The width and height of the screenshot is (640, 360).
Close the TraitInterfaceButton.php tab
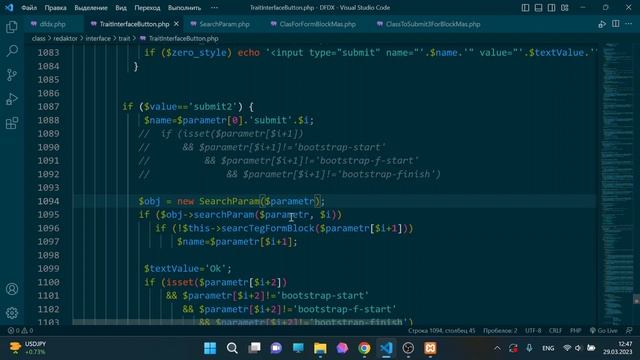click(x=176, y=24)
